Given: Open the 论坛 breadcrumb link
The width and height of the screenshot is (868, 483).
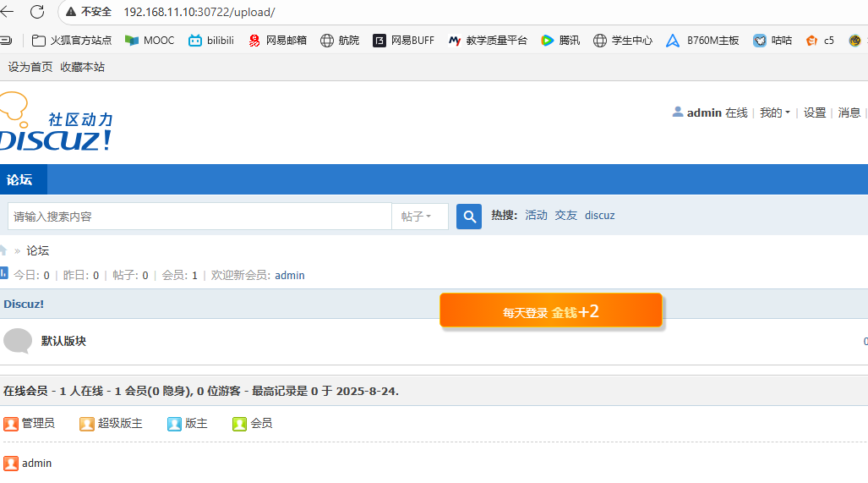Looking at the screenshot, I should (38, 250).
